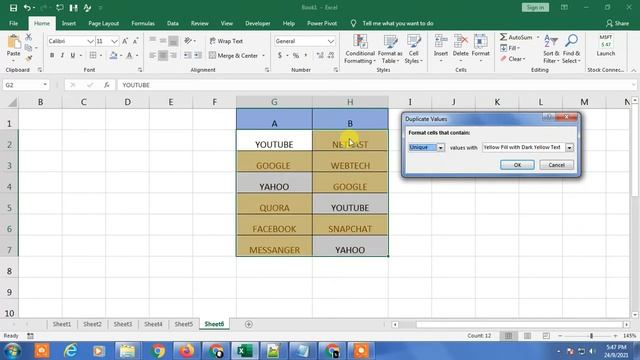Toggle Align Right

[173, 56]
